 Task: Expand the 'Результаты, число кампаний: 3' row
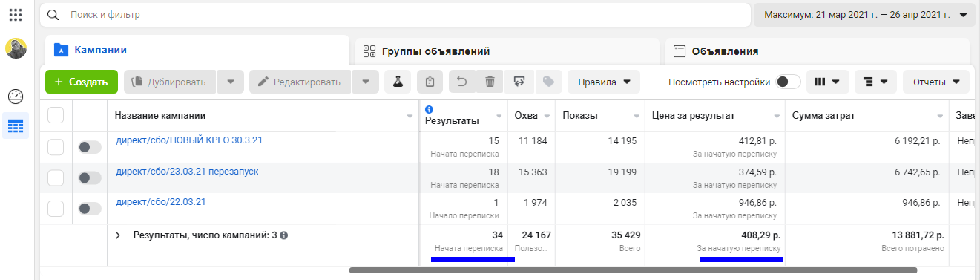pos(118,235)
